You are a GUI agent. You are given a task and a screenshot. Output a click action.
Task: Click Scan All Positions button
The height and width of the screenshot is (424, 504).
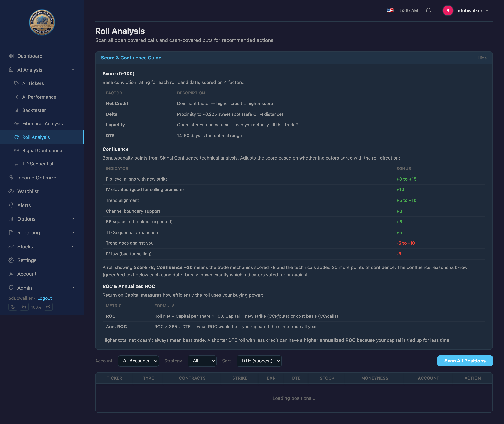click(465, 361)
